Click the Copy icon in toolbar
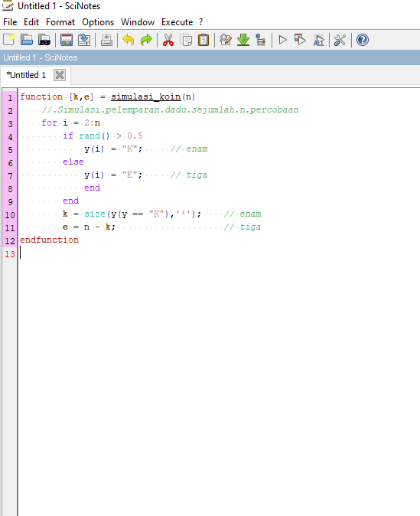 (x=186, y=40)
